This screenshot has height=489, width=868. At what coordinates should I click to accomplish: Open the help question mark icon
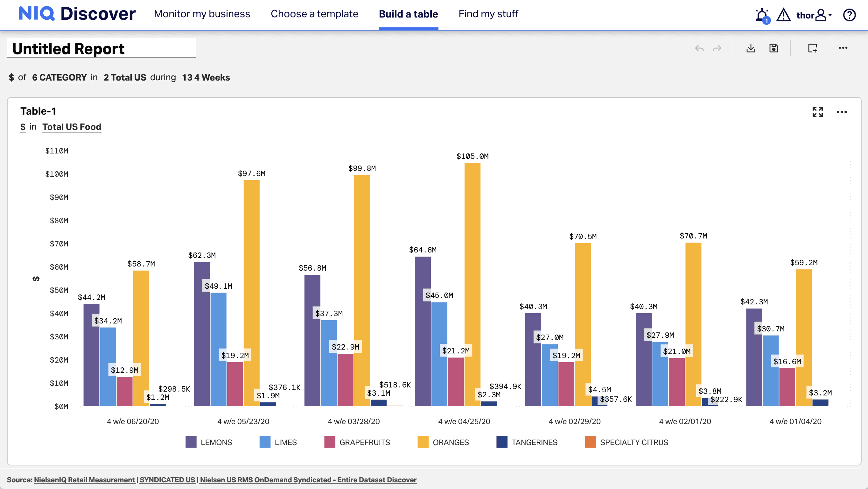(849, 15)
